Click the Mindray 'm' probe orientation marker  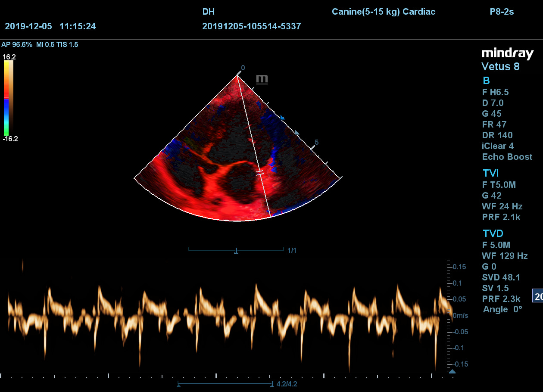(262, 79)
